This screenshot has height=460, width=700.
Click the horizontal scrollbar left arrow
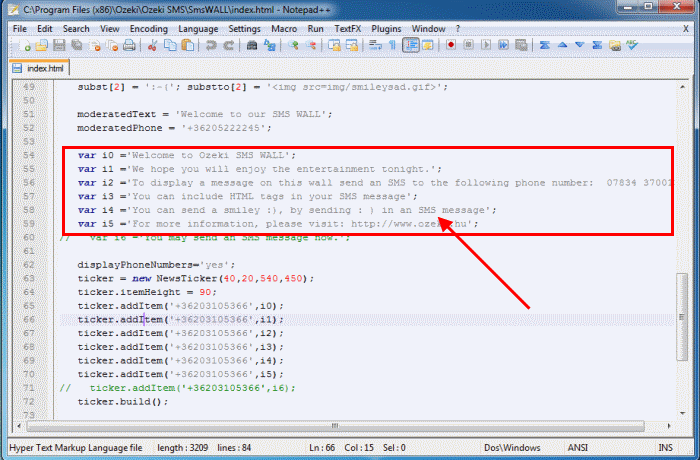(19, 426)
